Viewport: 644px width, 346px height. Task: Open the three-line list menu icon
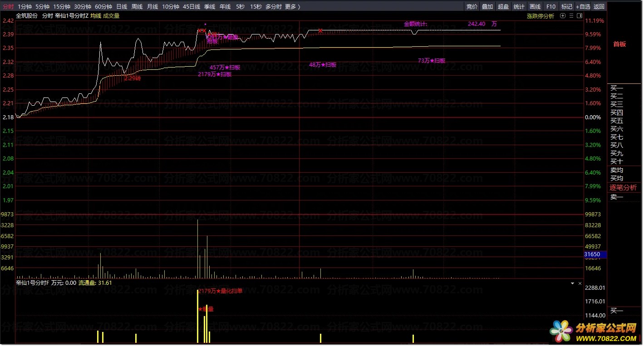(x=571, y=16)
